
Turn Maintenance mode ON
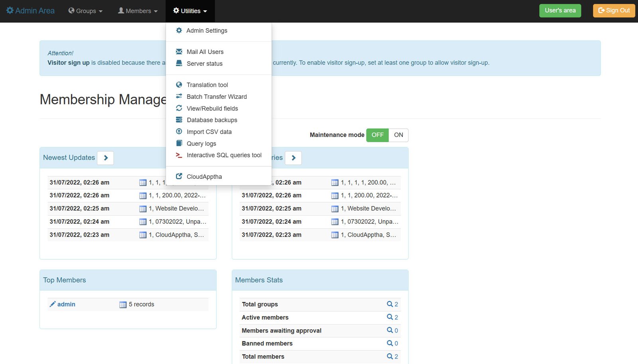click(398, 135)
